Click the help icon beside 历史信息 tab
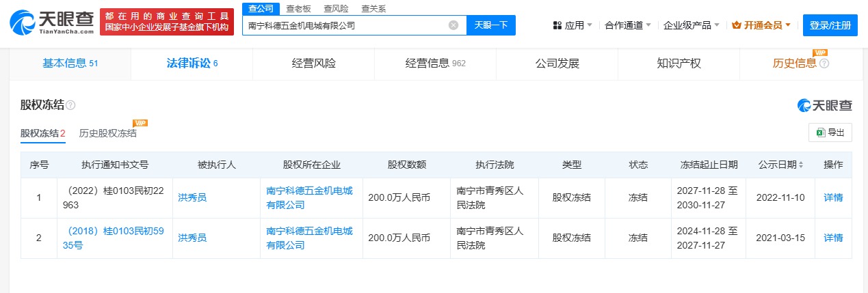The height and width of the screenshot is (293, 868). 824,64
